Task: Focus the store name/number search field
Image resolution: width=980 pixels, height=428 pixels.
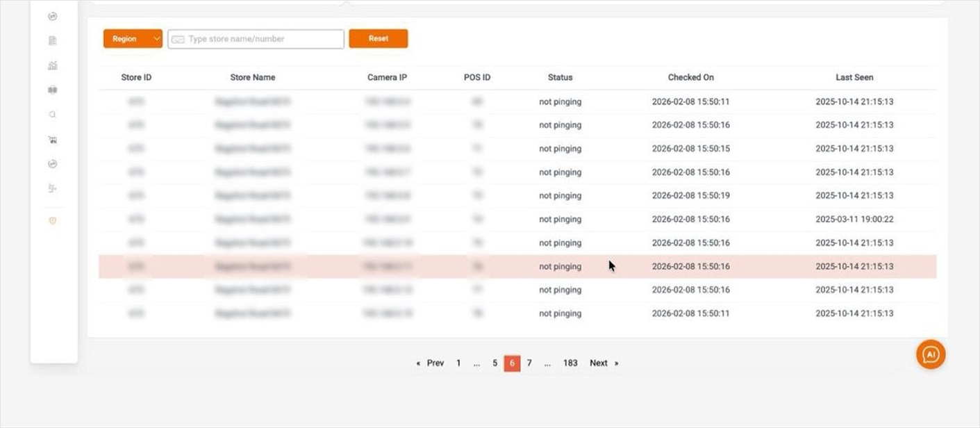Action: [x=257, y=39]
